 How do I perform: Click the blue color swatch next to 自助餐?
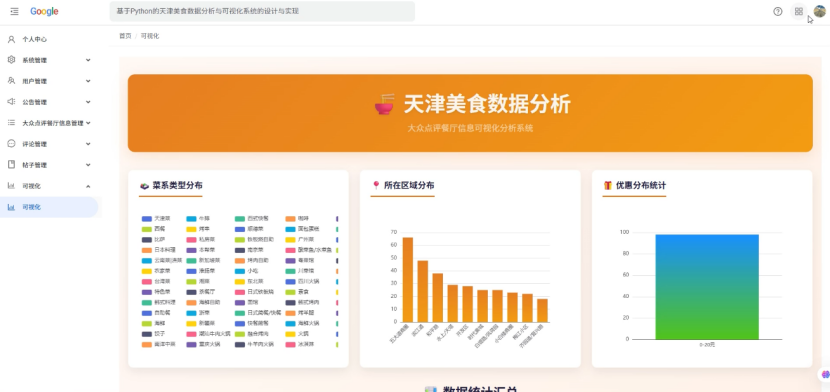click(x=147, y=313)
